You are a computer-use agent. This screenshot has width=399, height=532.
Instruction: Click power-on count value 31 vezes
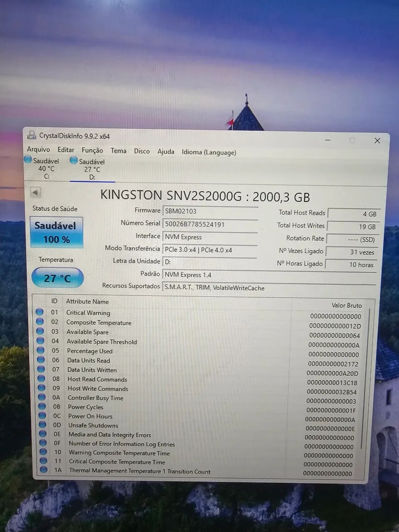click(x=352, y=252)
